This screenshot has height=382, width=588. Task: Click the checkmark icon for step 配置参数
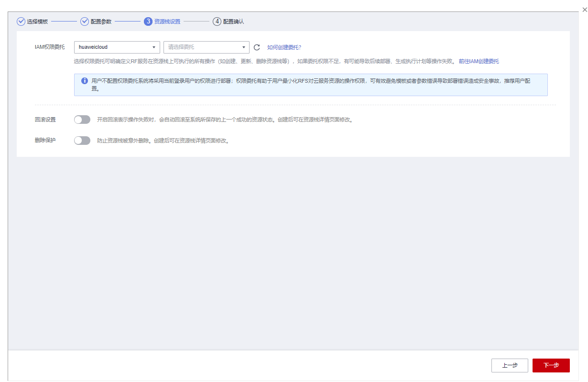point(85,22)
